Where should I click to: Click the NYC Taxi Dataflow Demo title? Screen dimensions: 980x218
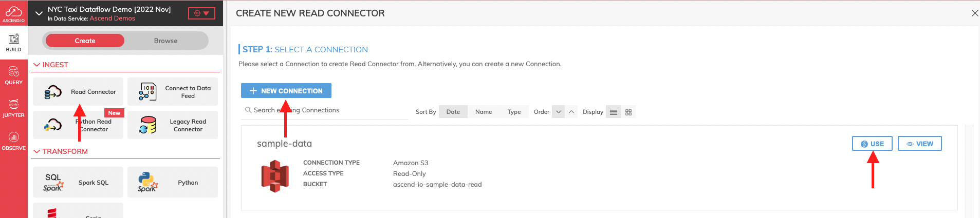pyautogui.click(x=109, y=9)
